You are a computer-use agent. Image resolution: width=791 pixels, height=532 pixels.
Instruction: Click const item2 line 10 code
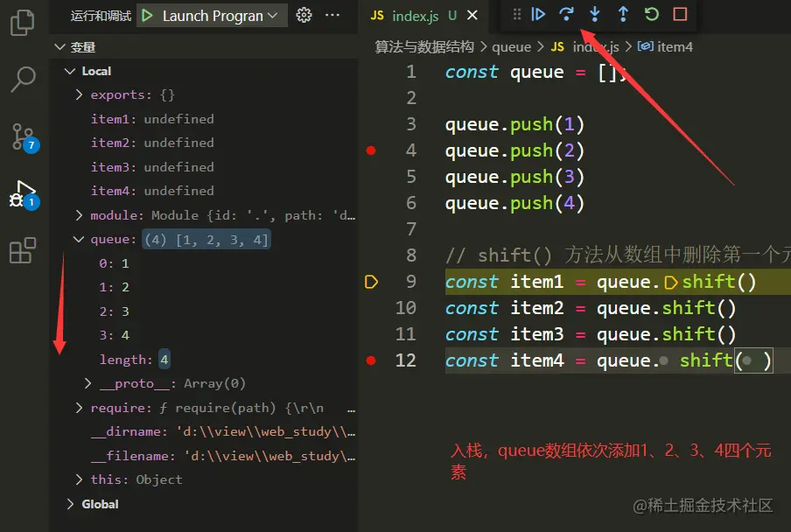point(591,308)
